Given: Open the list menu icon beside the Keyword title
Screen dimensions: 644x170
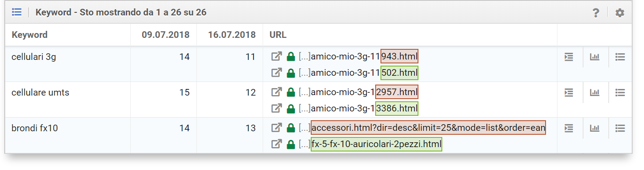Looking at the screenshot, I should coord(17,12).
